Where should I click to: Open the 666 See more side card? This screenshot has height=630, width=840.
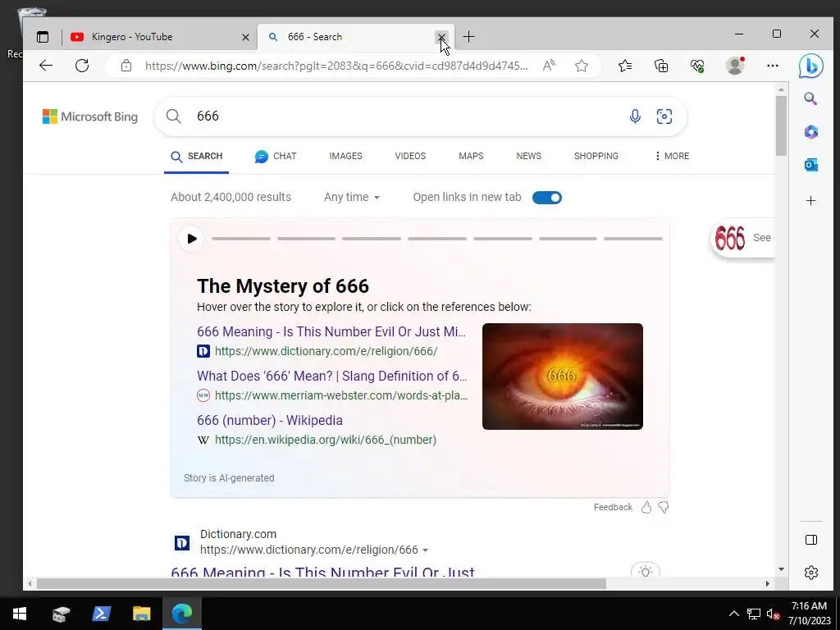pos(742,239)
